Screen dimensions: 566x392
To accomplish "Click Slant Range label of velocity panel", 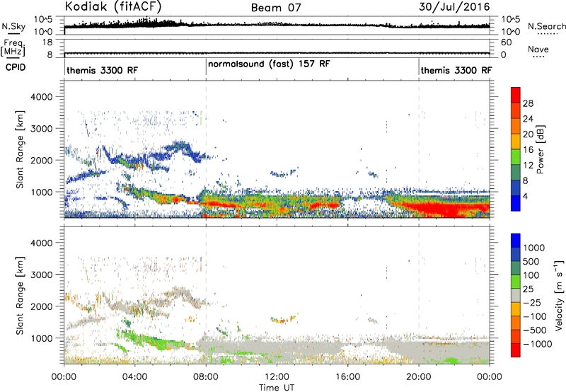I will [20, 296].
